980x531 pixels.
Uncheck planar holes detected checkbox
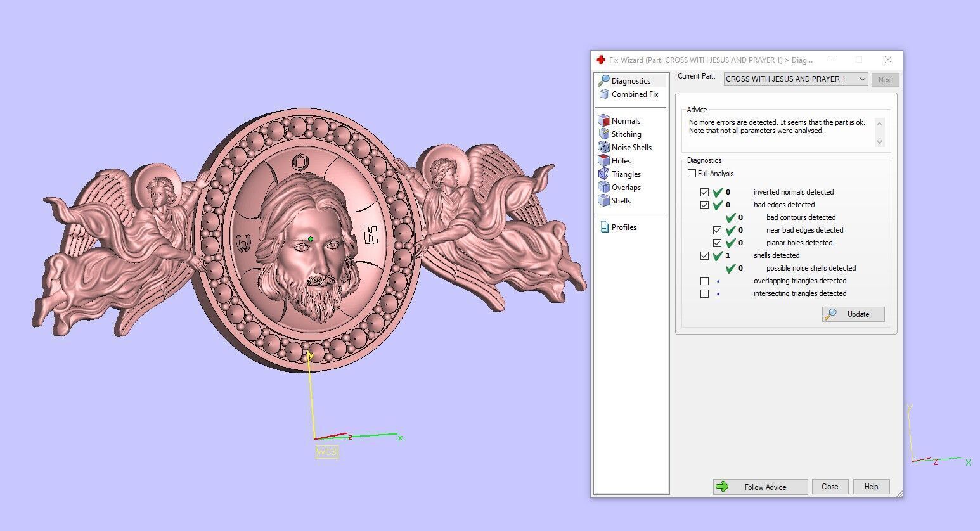point(717,243)
